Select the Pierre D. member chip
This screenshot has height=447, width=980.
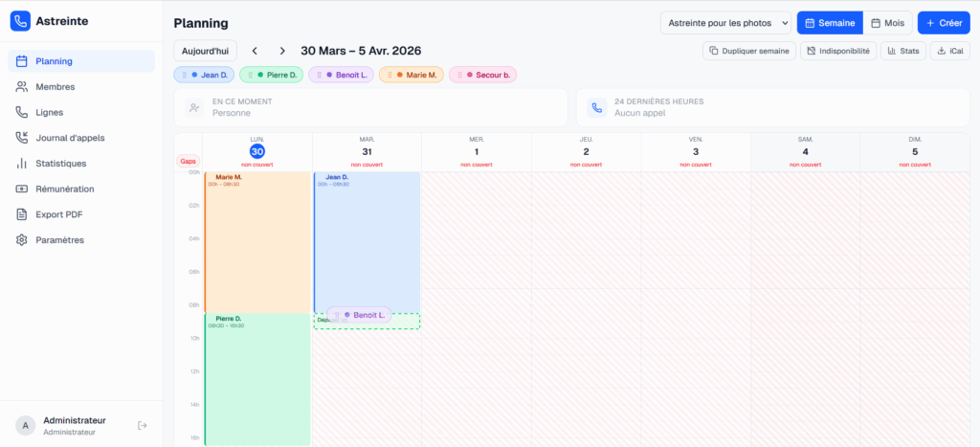[x=272, y=75]
